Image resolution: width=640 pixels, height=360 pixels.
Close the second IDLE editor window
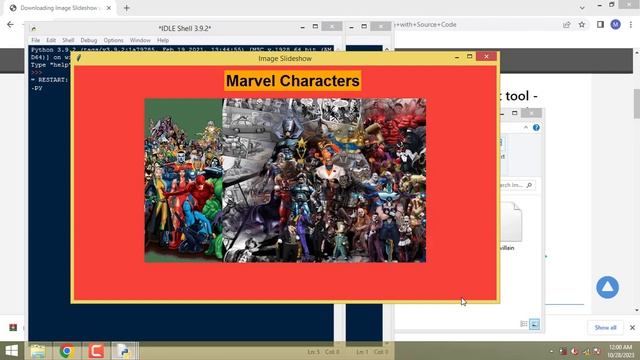point(381,27)
